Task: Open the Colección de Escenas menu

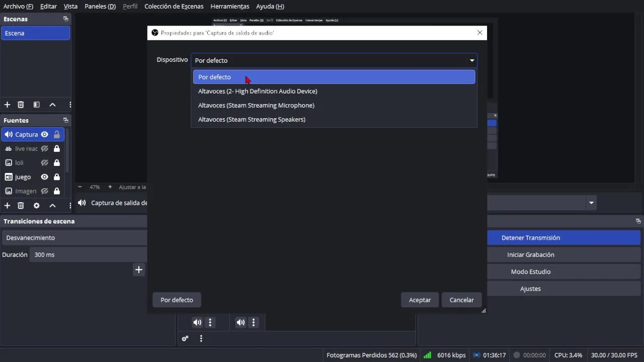Action: [x=174, y=6]
